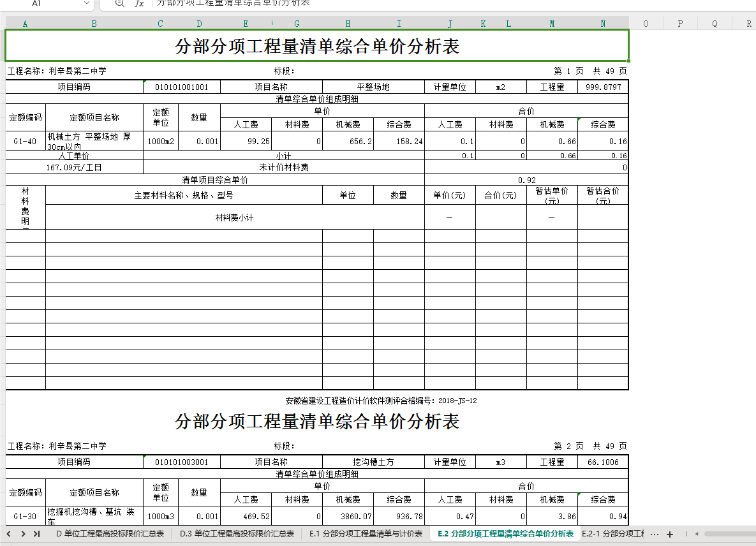Select column N header
This screenshot has width=756, height=546.
point(603,24)
